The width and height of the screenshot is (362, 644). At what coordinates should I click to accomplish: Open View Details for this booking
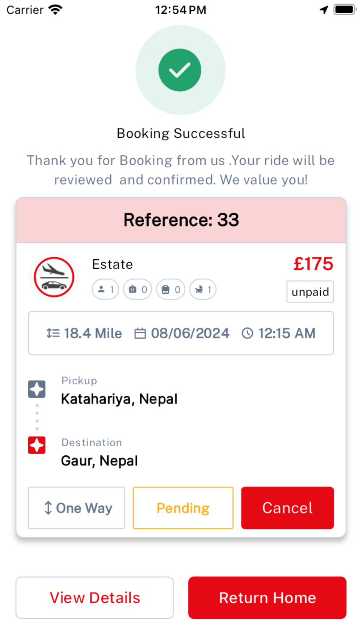click(94, 598)
